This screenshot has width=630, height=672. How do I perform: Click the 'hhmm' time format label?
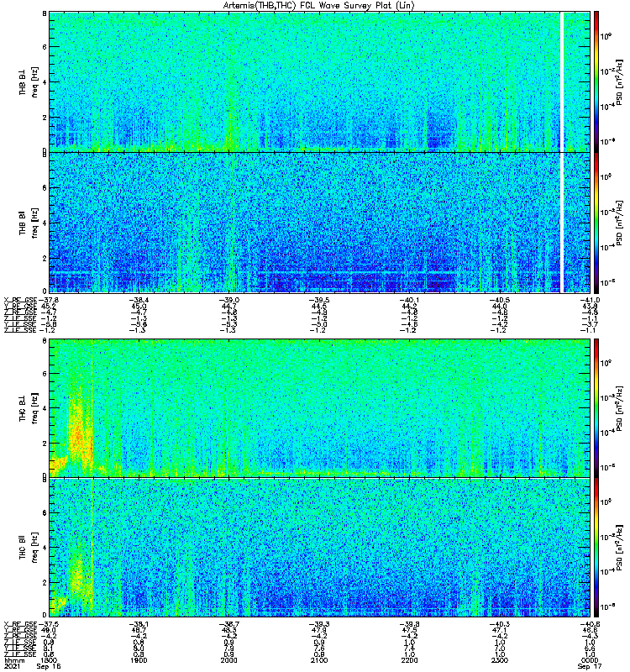tap(14, 660)
